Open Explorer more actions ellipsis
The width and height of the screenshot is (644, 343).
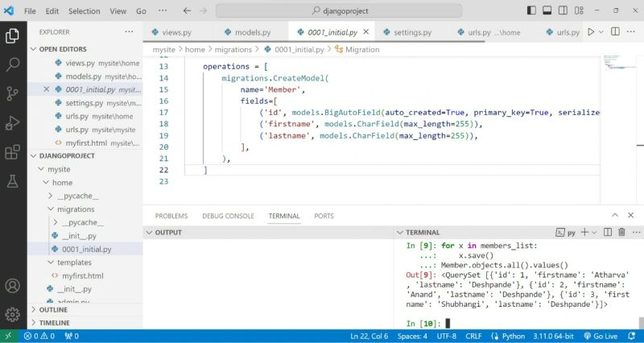[x=129, y=31]
